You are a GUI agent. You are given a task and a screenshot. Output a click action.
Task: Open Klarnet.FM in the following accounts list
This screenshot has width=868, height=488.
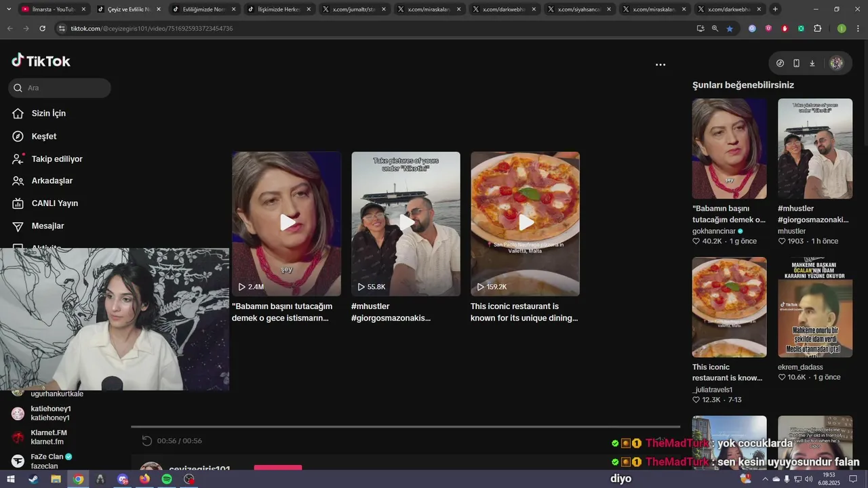(x=49, y=437)
